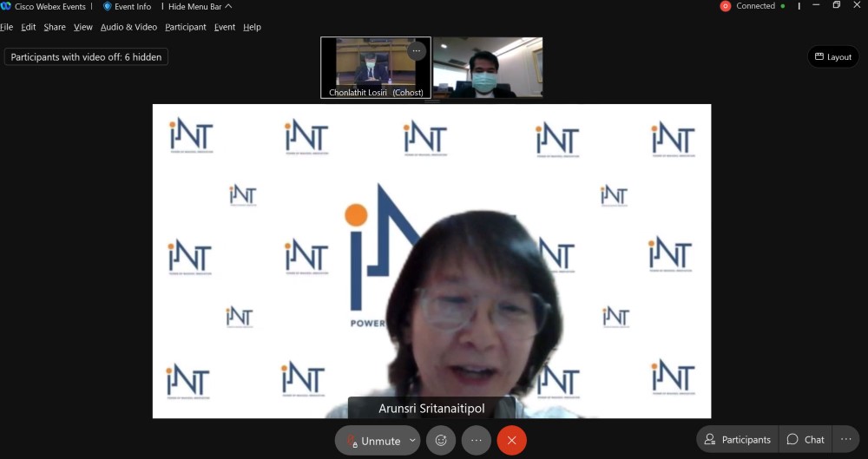Click the green Connected status dot

pyautogui.click(x=783, y=6)
